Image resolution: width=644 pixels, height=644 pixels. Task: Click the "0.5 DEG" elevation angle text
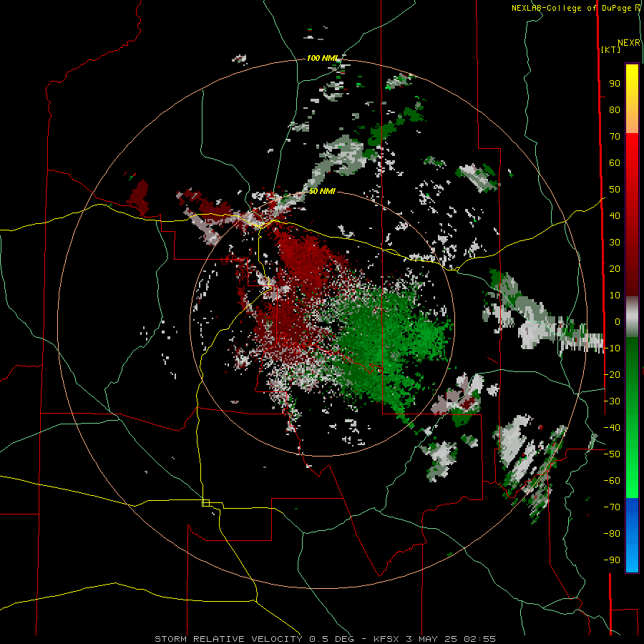pyautogui.click(x=331, y=639)
